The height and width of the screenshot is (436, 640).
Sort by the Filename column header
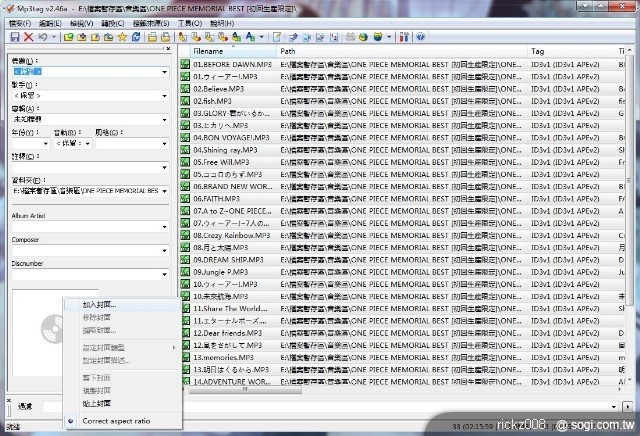(233, 51)
